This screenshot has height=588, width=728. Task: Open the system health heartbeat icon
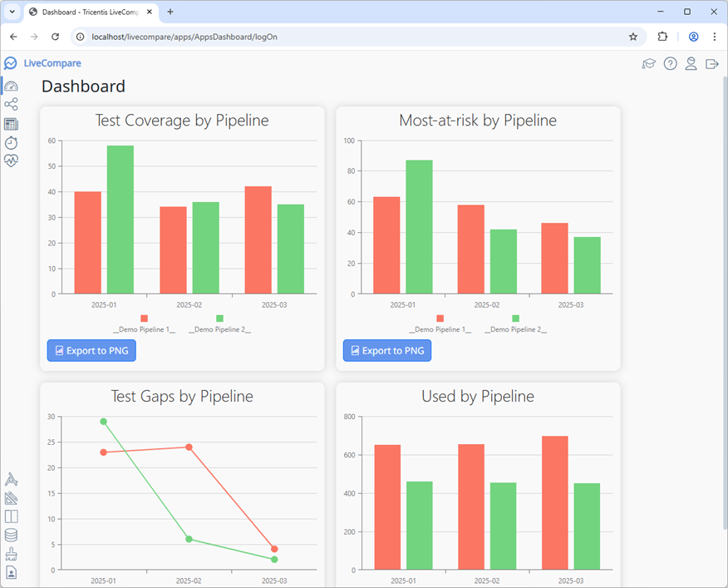[x=11, y=160]
